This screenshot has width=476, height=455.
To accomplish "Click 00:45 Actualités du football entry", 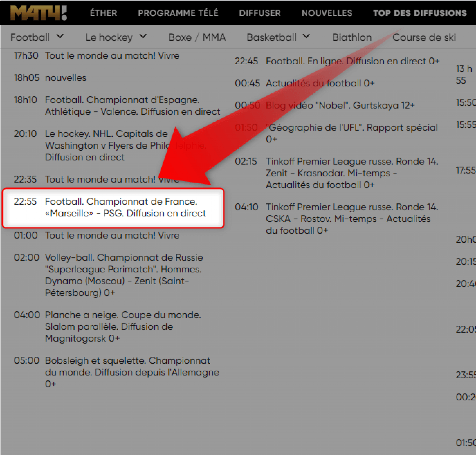I will tap(304, 83).
